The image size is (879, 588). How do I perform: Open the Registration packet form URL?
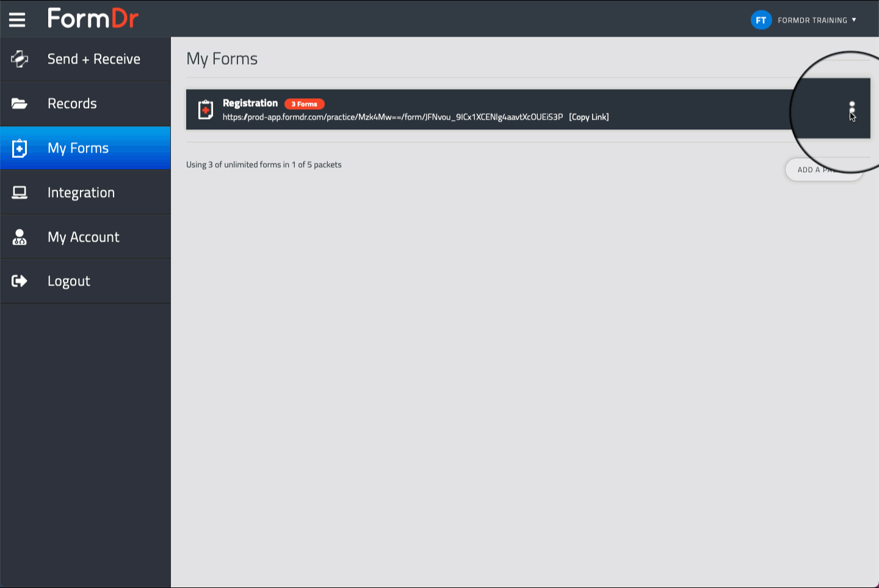click(392, 117)
